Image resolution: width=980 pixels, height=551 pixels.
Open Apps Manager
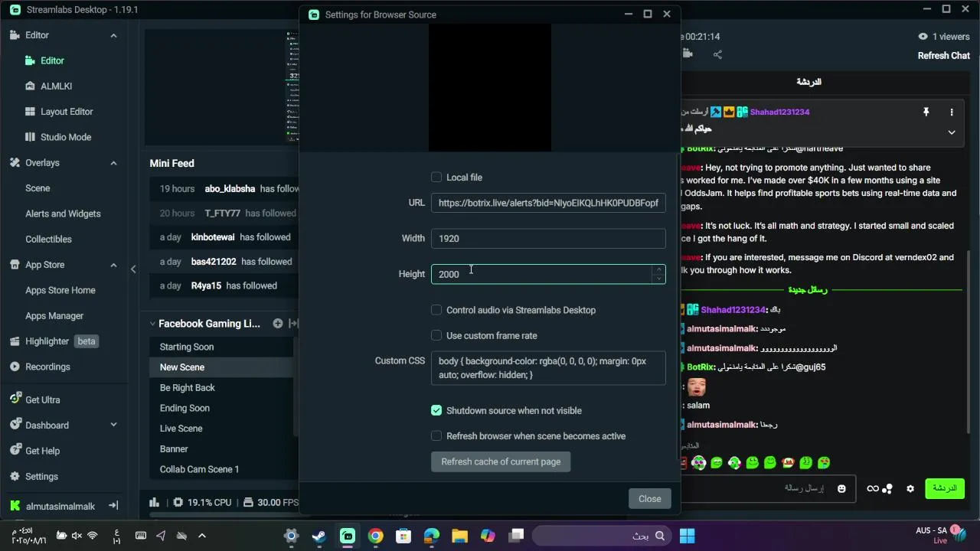point(54,316)
